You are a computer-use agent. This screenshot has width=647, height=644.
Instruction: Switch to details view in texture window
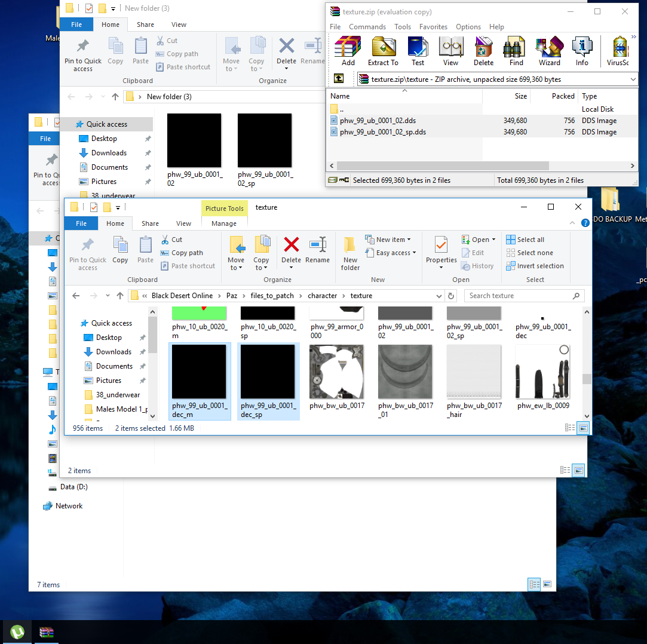pos(570,428)
